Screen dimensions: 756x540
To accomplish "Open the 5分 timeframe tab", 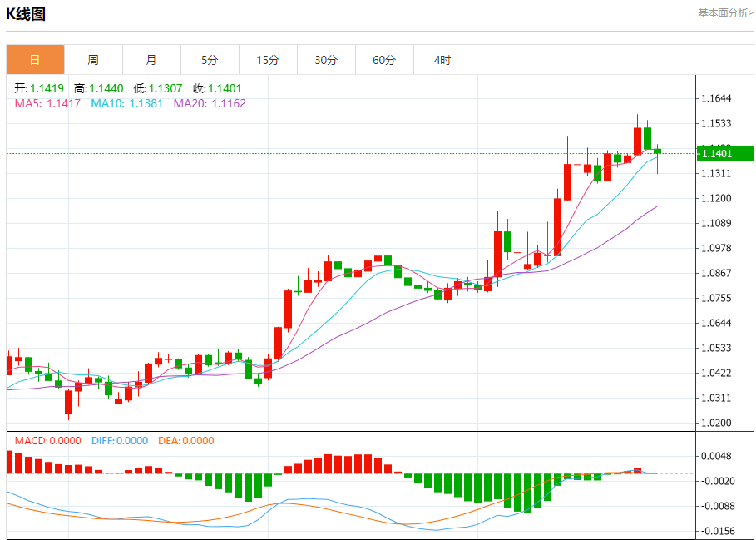I will [210, 60].
